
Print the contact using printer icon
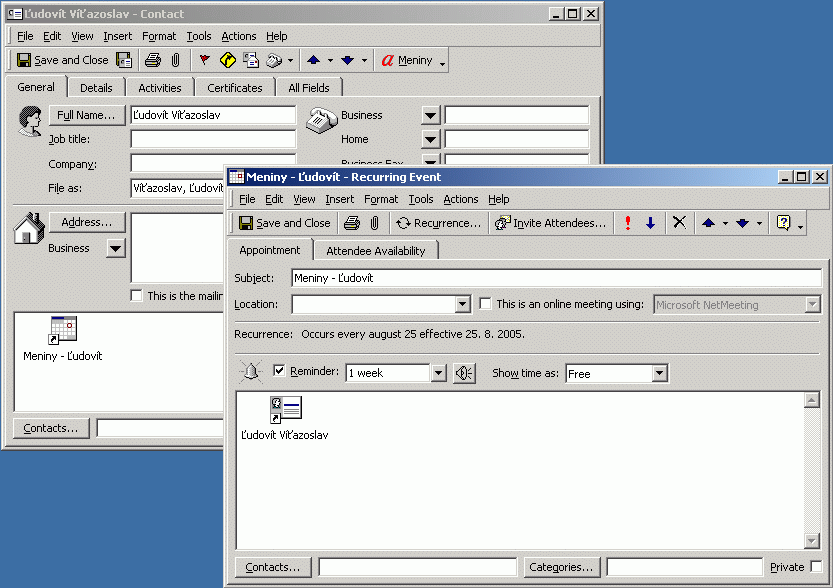[153, 60]
